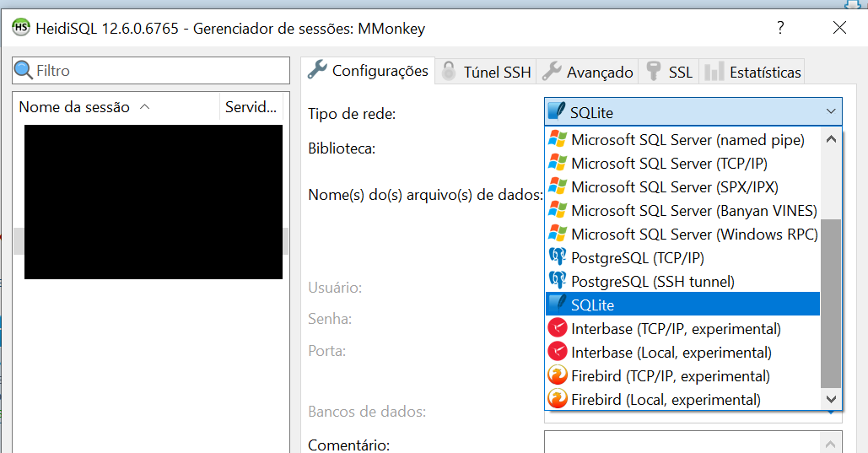This screenshot has width=868, height=453.
Task: Click the phoenix icon beside Firebird (Local, experimental)
Action: 558,399
